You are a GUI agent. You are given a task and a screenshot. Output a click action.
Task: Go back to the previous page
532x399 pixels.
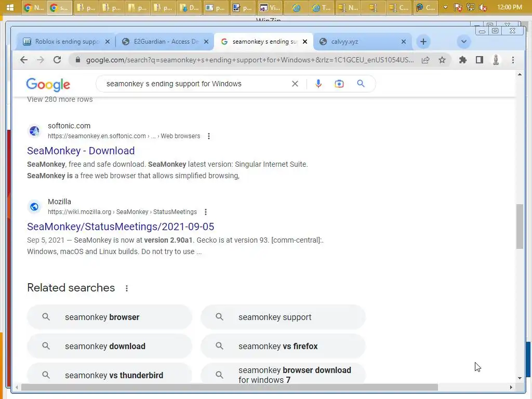24,60
